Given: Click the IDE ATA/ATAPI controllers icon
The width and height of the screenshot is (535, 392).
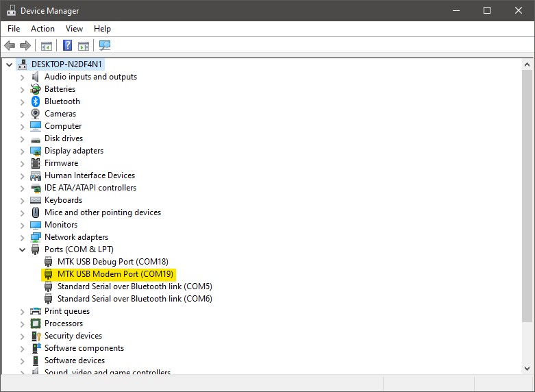Looking at the screenshot, I should pos(36,188).
